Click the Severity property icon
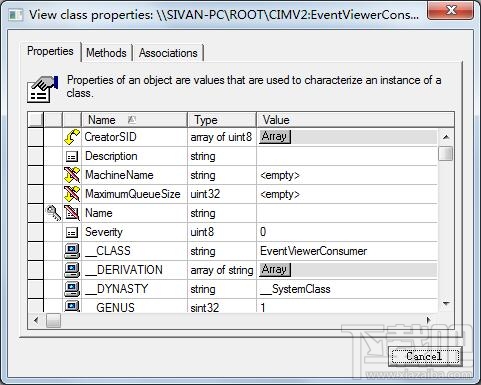Screen dimensions: 481x385 tap(72, 232)
